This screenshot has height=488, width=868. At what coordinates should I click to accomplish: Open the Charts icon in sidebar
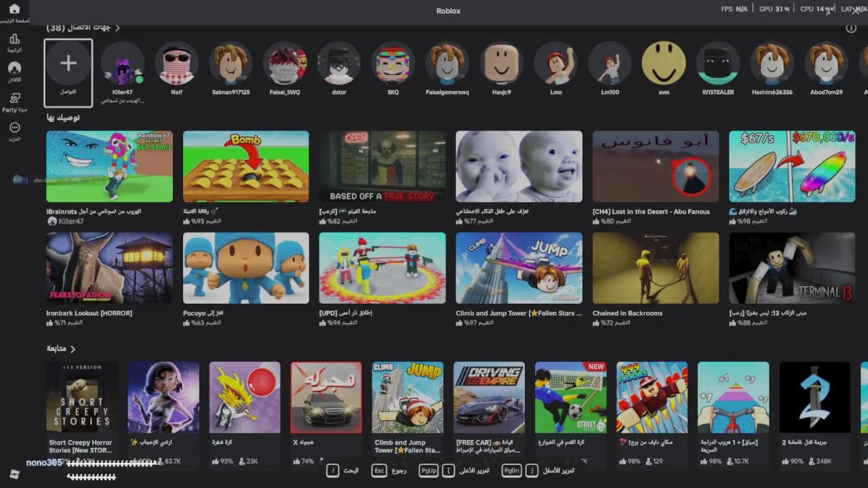[x=14, y=39]
